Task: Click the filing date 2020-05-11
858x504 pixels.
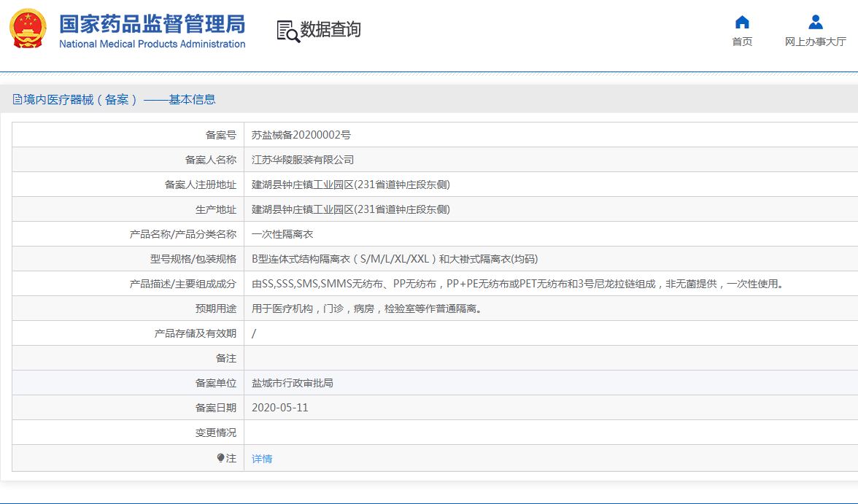Action: (280, 408)
